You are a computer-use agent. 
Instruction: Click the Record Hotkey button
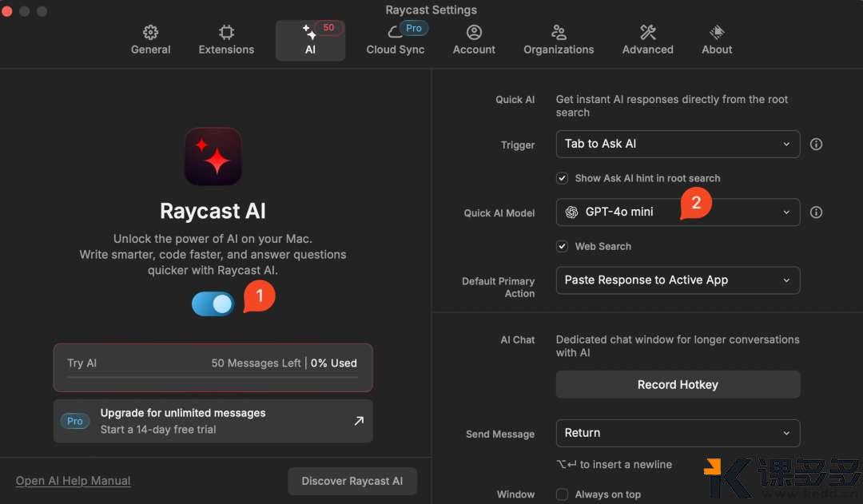pyautogui.click(x=678, y=385)
